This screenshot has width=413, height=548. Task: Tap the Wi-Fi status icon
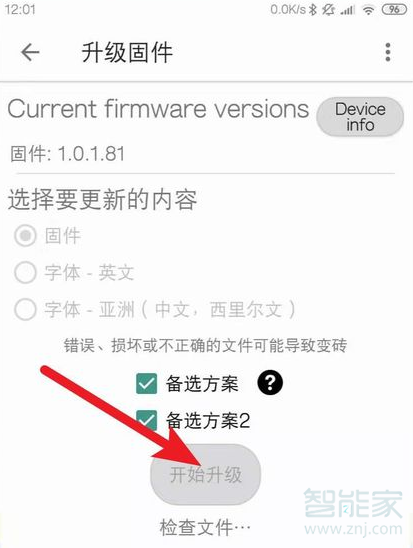[x=368, y=10]
